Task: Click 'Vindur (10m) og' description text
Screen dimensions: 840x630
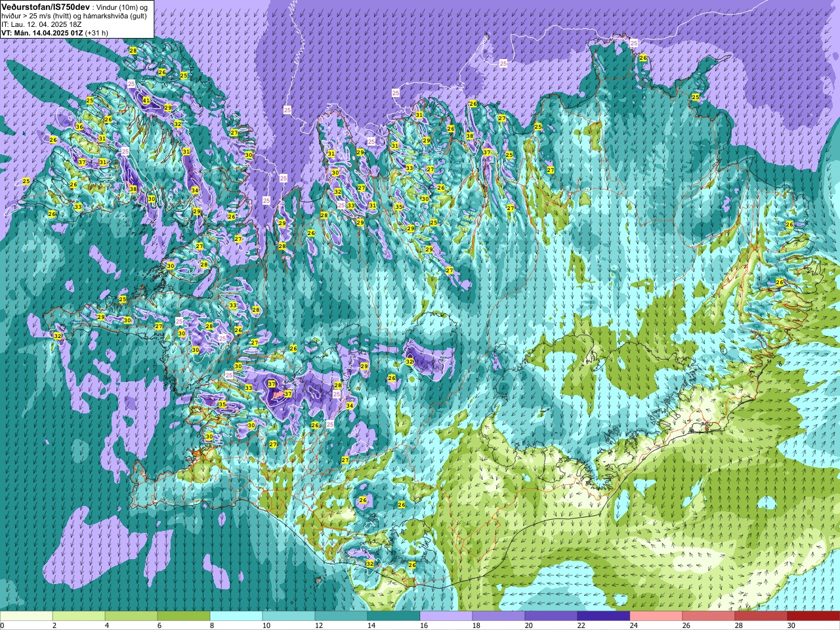Action: coord(123,7)
